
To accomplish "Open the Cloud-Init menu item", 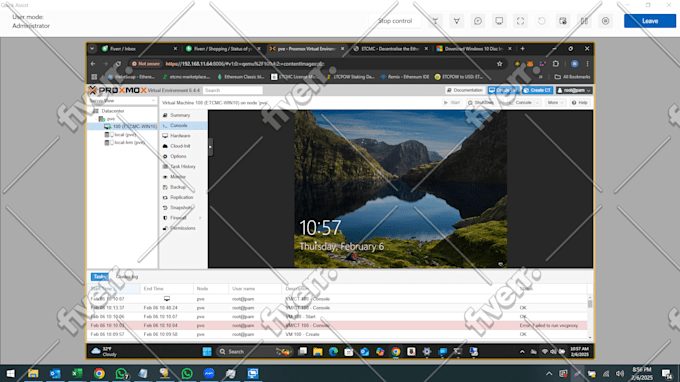I will [x=180, y=146].
